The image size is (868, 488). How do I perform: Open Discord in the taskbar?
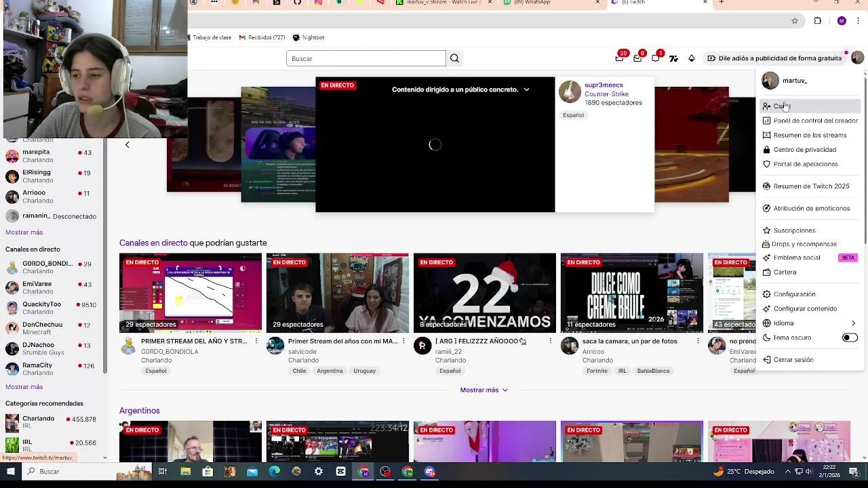click(x=430, y=472)
